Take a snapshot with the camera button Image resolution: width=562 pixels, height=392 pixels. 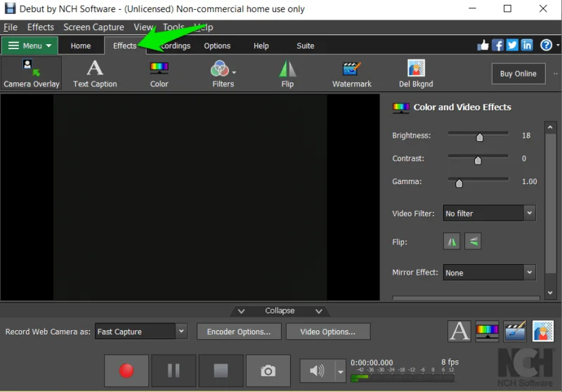point(268,371)
